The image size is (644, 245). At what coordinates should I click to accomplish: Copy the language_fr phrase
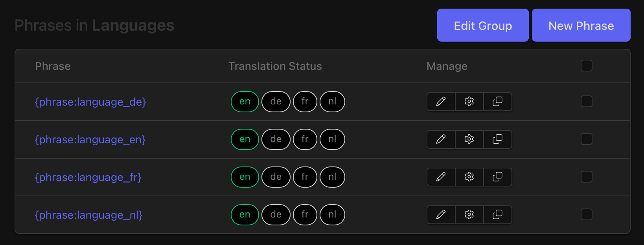pos(498,177)
